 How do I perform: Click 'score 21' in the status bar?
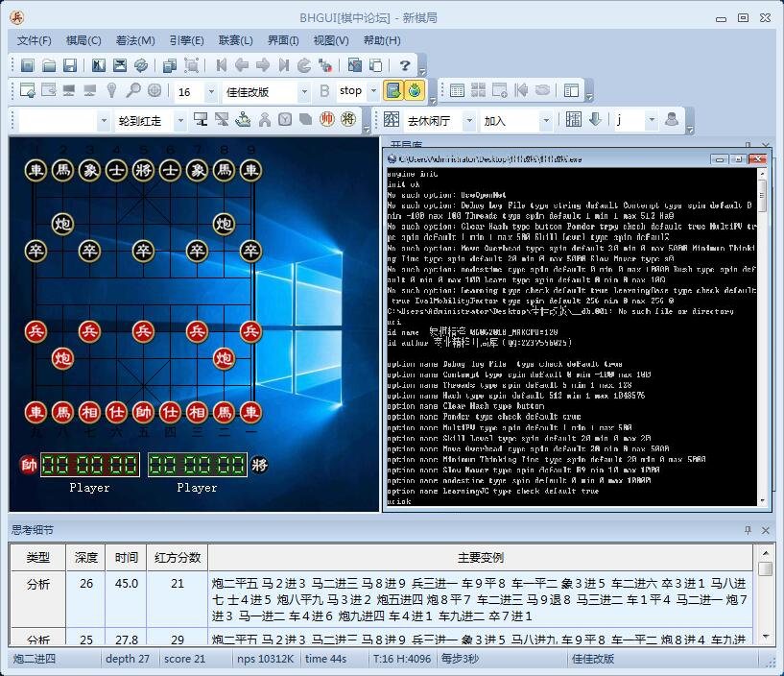pos(184,659)
